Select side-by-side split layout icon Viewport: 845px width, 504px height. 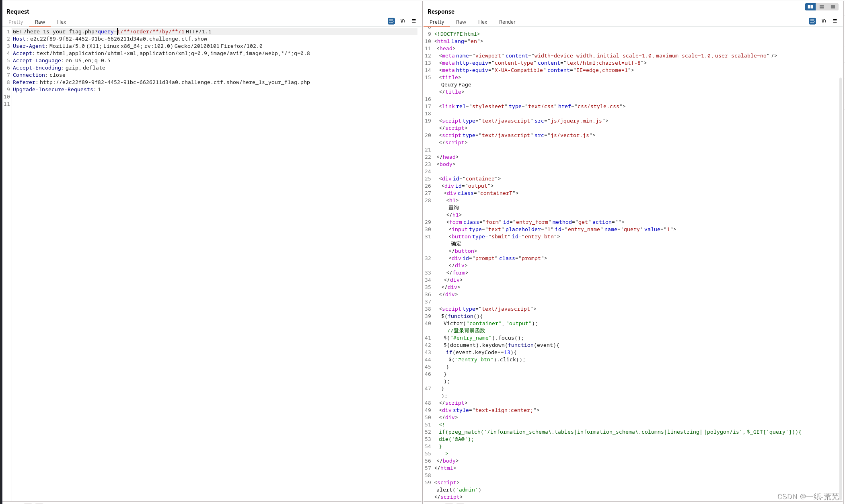pyautogui.click(x=810, y=7)
